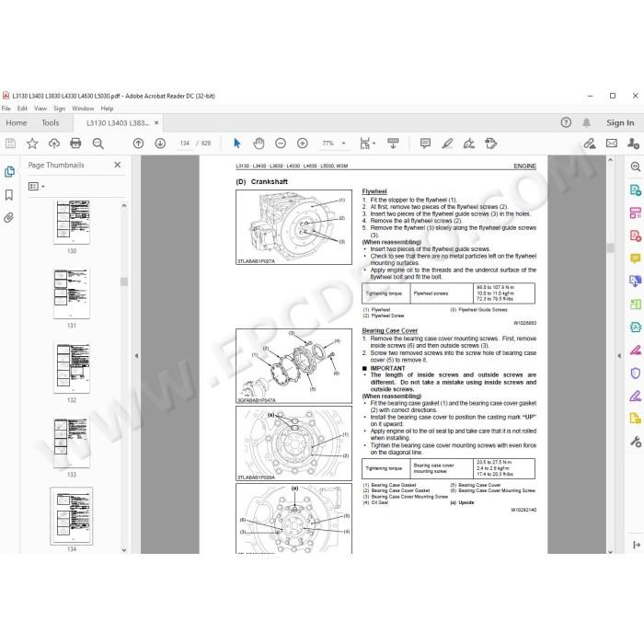The image size is (644, 644).
Task: Select page 131 thumbnail
Action: (72, 293)
